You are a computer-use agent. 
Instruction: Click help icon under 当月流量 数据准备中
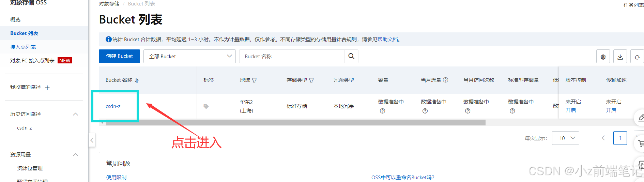(x=425, y=111)
